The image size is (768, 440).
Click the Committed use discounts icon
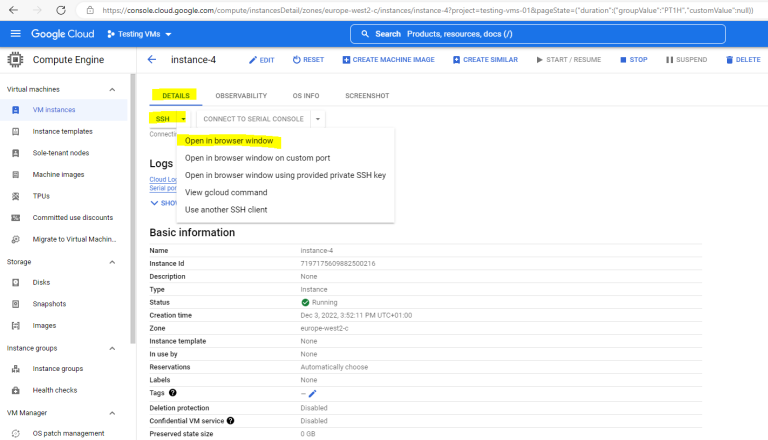click(16, 218)
